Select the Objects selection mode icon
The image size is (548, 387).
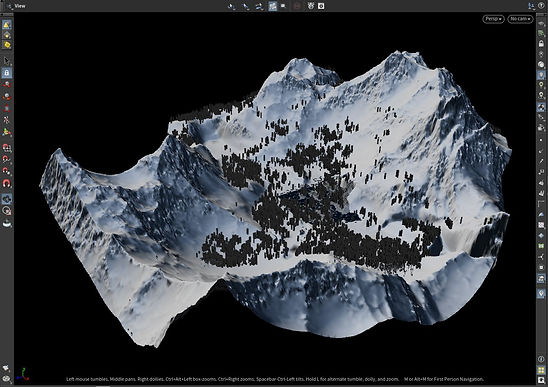click(7, 25)
